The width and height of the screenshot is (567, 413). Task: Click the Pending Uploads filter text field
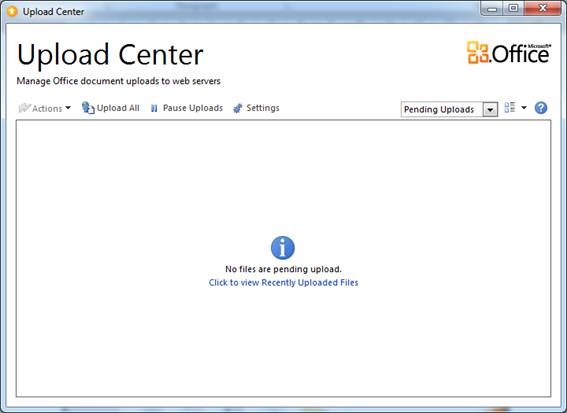[x=442, y=110]
